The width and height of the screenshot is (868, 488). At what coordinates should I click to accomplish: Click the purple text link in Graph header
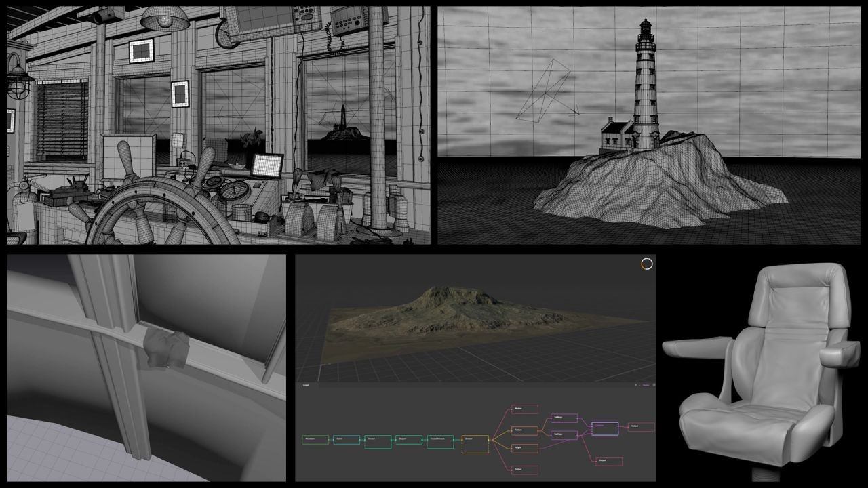(646, 385)
